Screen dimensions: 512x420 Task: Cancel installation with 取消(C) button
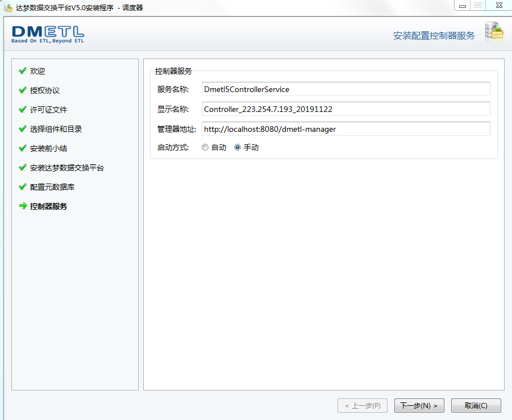click(x=476, y=406)
